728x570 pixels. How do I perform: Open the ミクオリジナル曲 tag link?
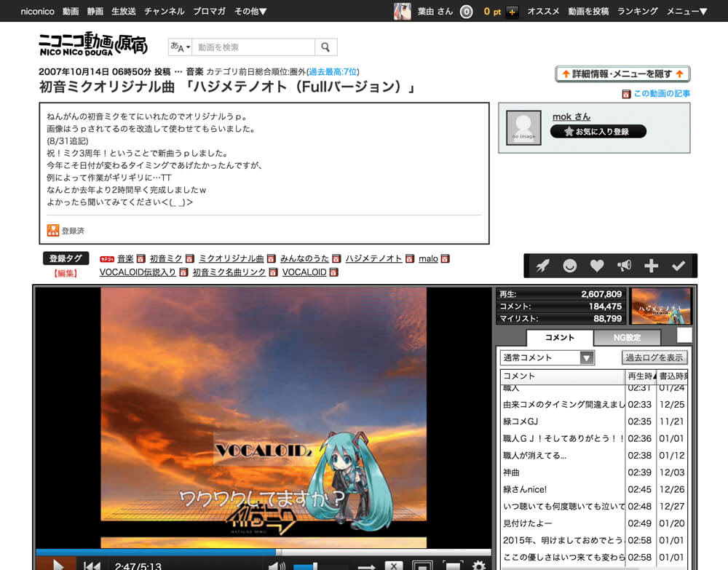(x=232, y=258)
